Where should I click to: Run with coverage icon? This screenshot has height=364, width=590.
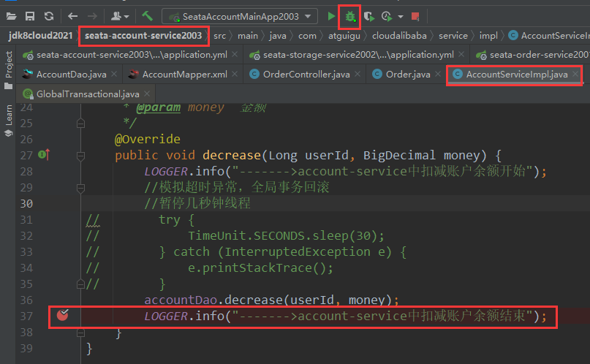[369, 17]
